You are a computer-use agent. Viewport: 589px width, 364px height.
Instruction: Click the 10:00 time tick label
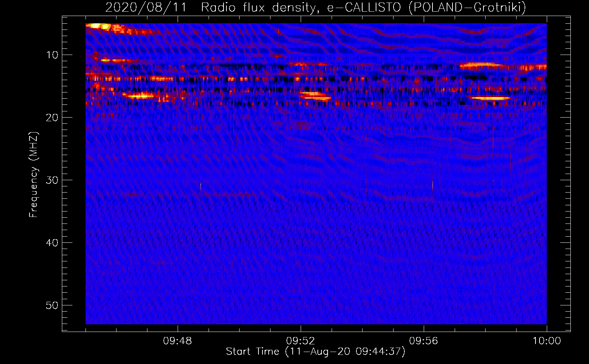[547, 341]
